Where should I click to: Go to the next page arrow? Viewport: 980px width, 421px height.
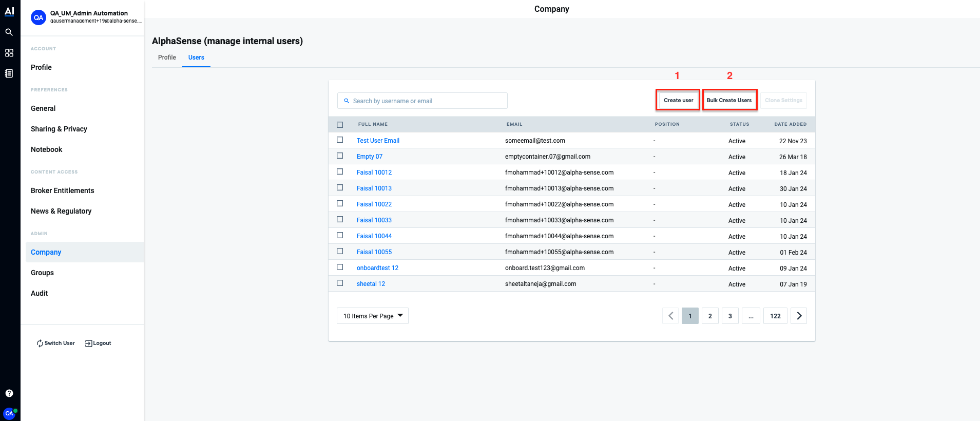coord(799,316)
